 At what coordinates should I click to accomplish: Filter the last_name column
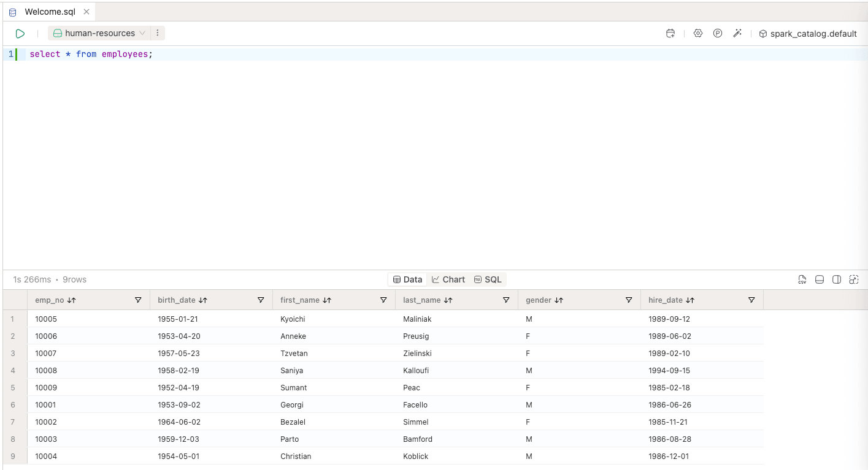coord(506,300)
